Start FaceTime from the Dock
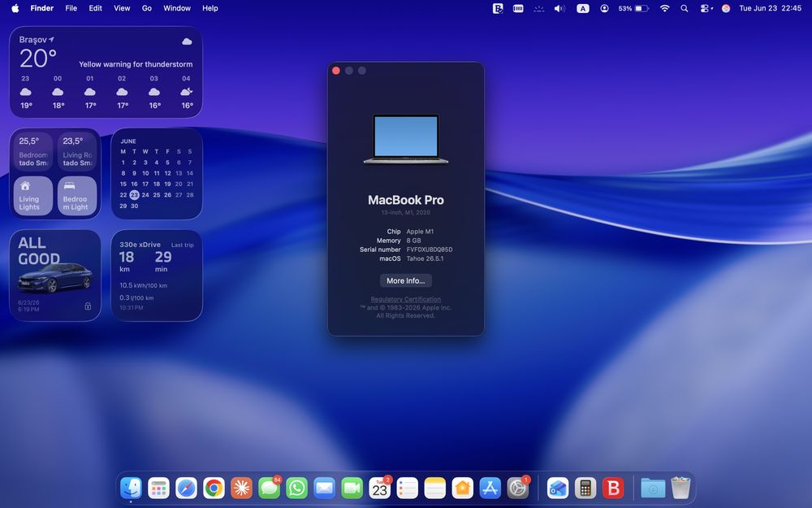 tap(352, 488)
